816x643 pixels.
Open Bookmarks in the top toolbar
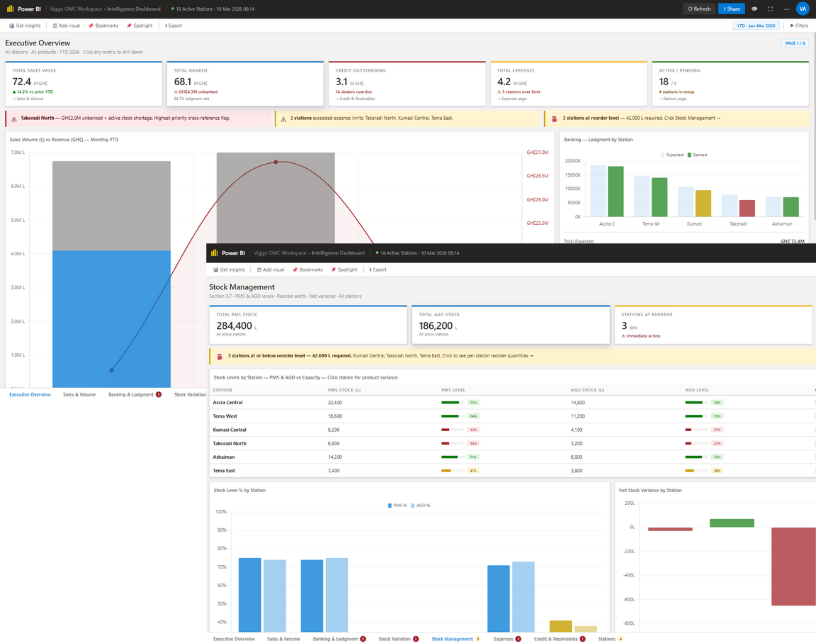103,25
